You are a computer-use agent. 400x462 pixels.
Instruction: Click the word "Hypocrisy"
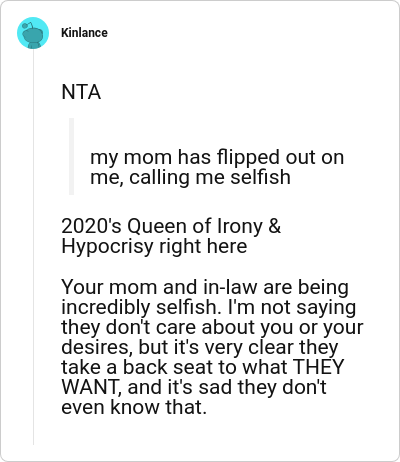click(107, 247)
